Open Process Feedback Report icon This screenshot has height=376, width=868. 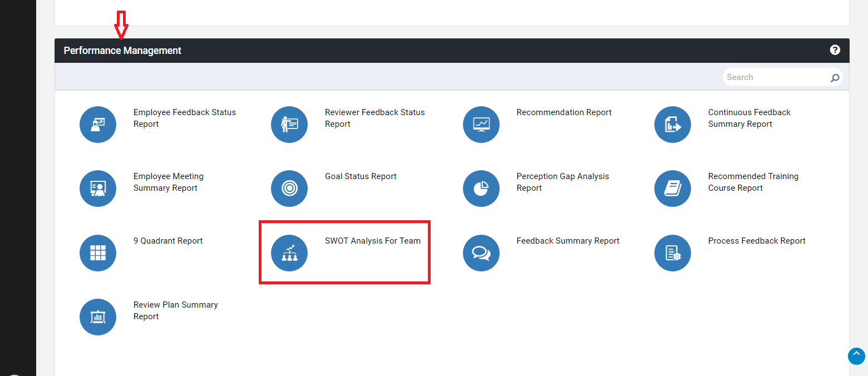coord(673,253)
